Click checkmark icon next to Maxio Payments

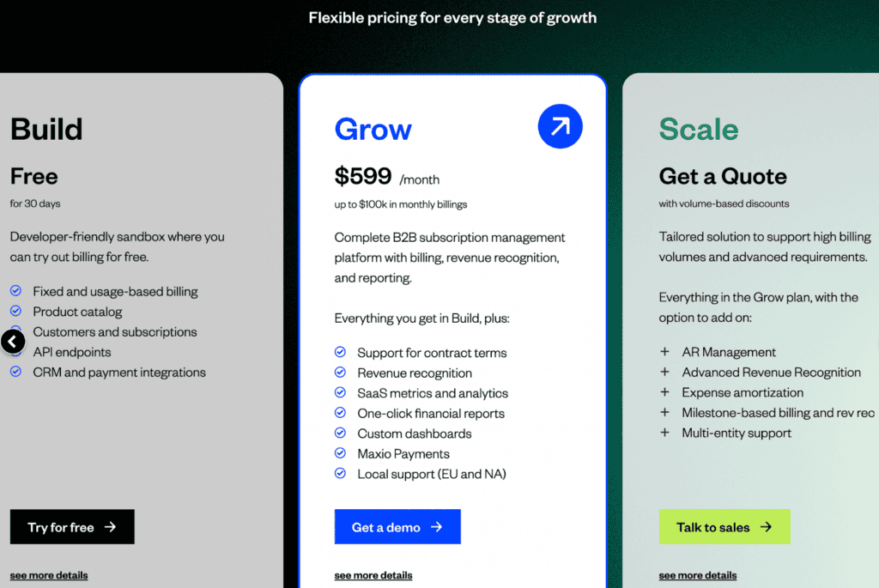[x=340, y=453]
